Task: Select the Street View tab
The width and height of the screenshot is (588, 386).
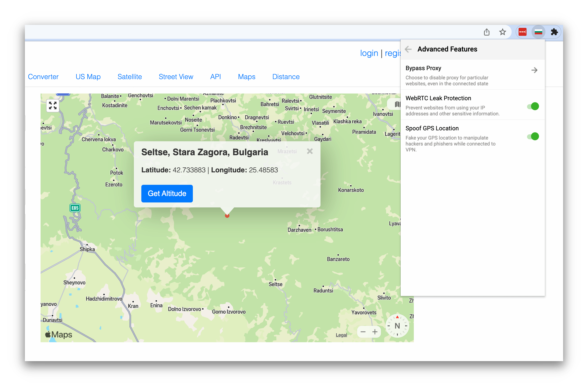Action: [175, 77]
